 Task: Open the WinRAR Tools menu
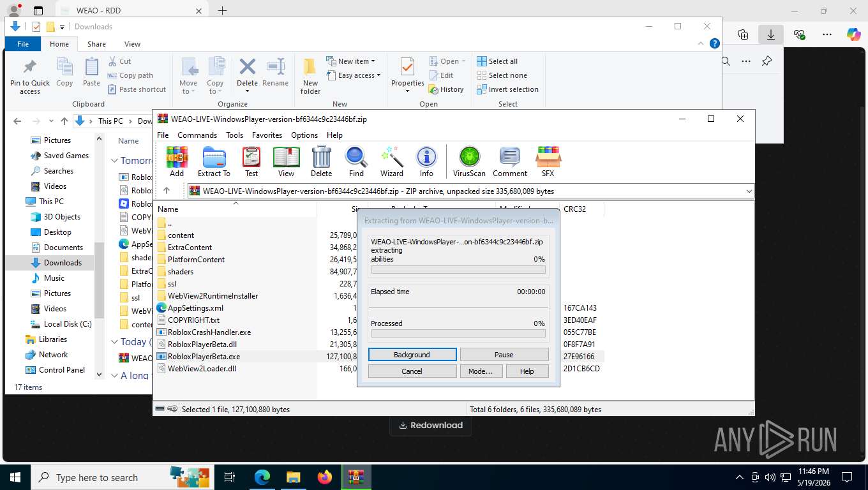point(234,135)
